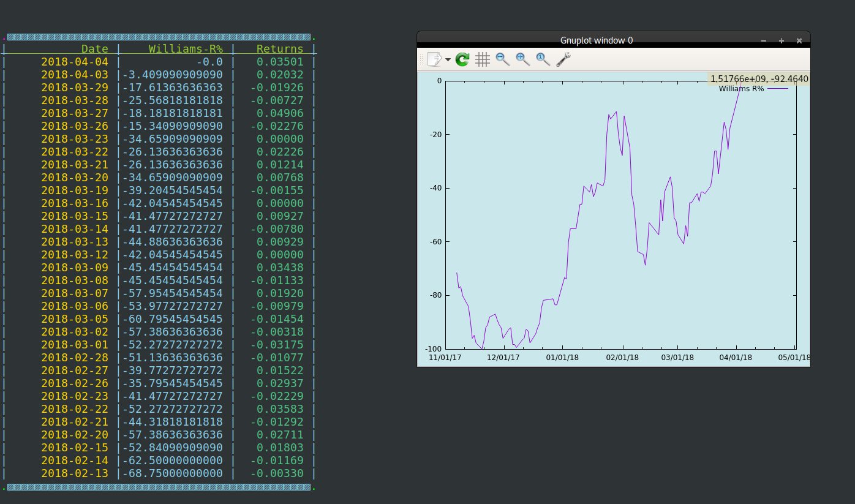Click the 12/01/17 x-axis label
The height and width of the screenshot is (504, 855).
(503, 358)
